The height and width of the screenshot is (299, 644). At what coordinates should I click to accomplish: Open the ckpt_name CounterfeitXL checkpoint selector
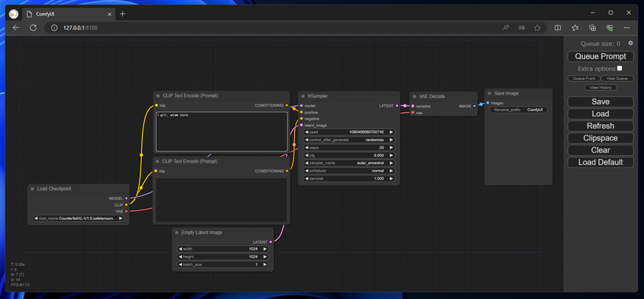pos(78,218)
